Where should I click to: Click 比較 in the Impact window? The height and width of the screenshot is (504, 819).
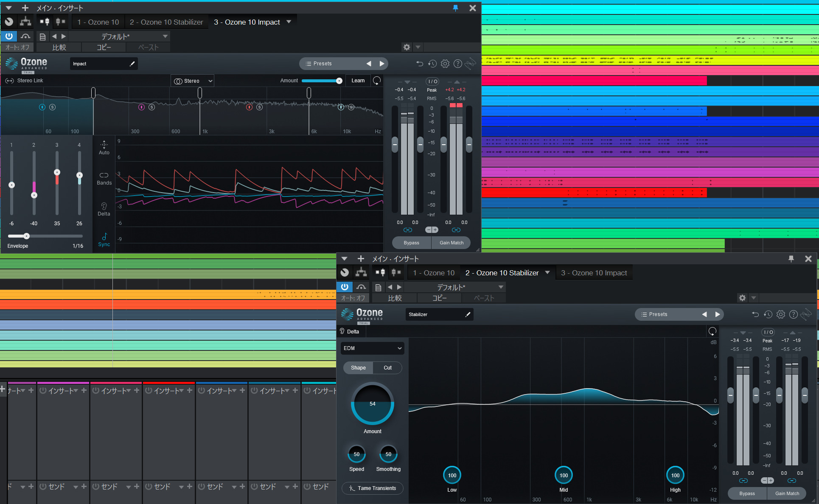pyautogui.click(x=59, y=48)
